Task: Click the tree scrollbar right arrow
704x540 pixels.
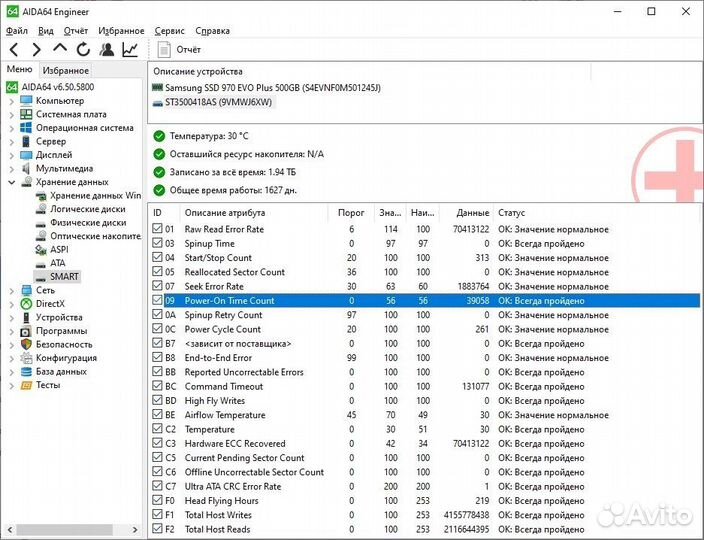Action: 135,530
